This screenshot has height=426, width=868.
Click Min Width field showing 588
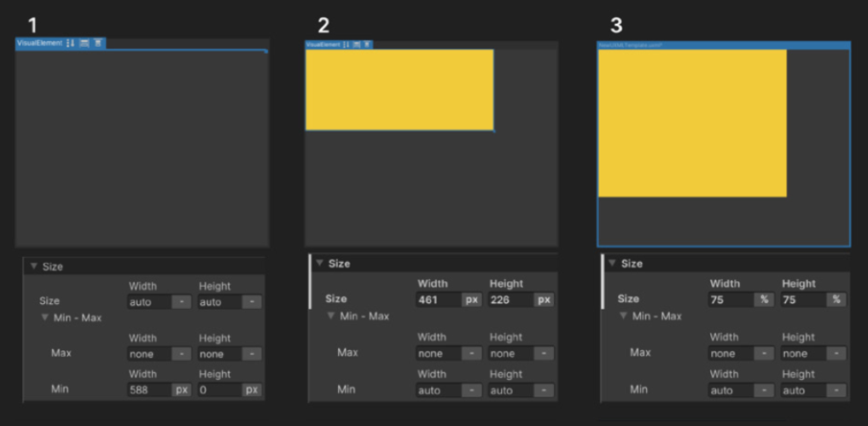pyautogui.click(x=149, y=389)
